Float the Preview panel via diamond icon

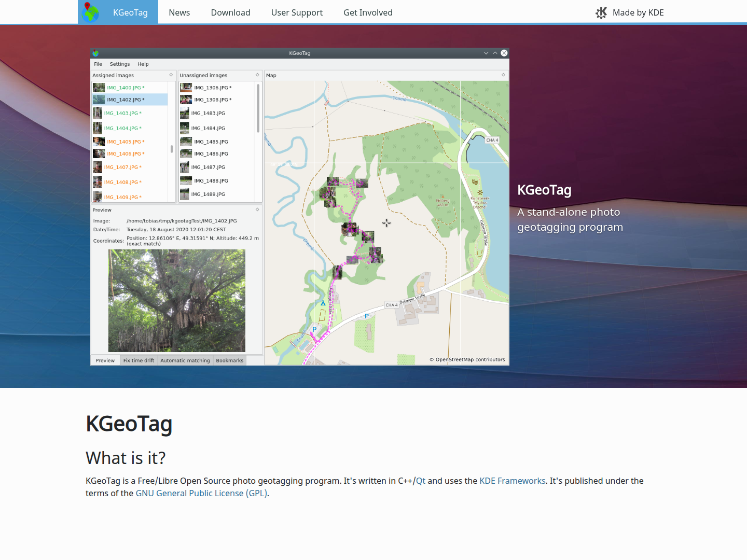click(257, 209)
